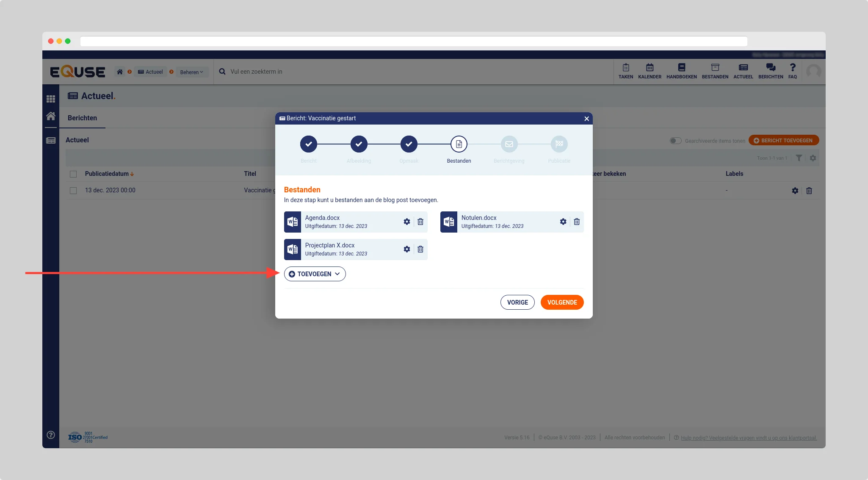The width and height of the screenshot is (868, 480).
Task: Open Handboeken icon in header
Action: [681, 71]
